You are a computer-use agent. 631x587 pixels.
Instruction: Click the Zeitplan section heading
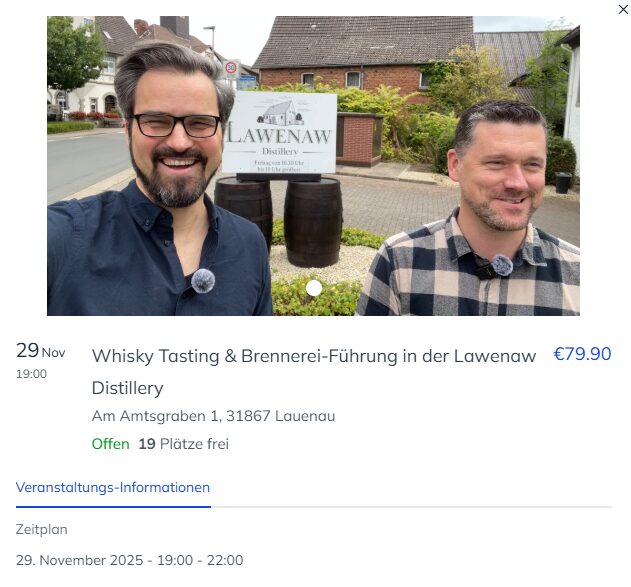[x=41, y=529]
